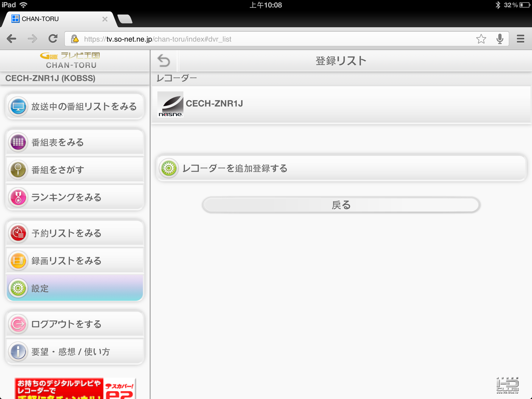Tap the battery indicator in status bar
This screenshot has width=532, height=399.
click(x=525, y=5)
